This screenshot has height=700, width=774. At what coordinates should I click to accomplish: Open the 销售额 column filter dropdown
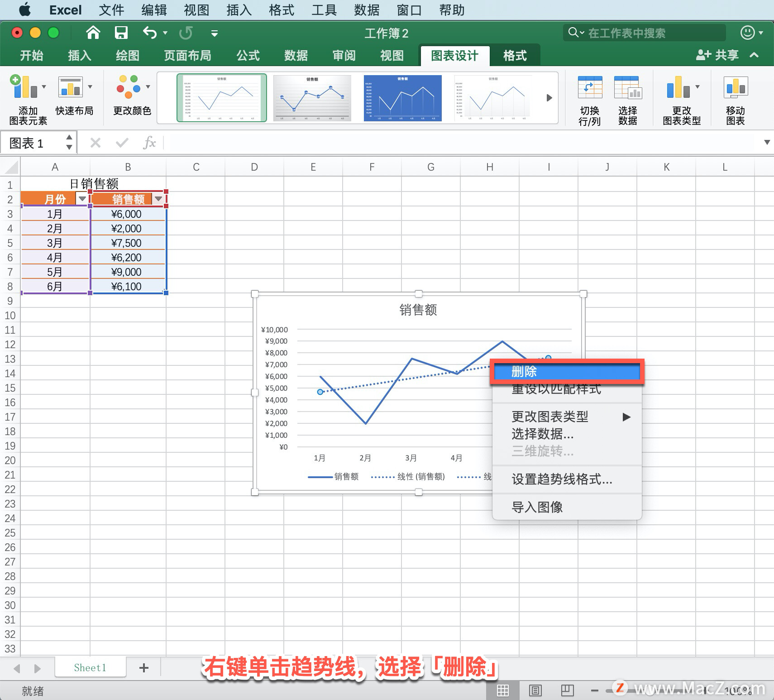coord(158,199)
